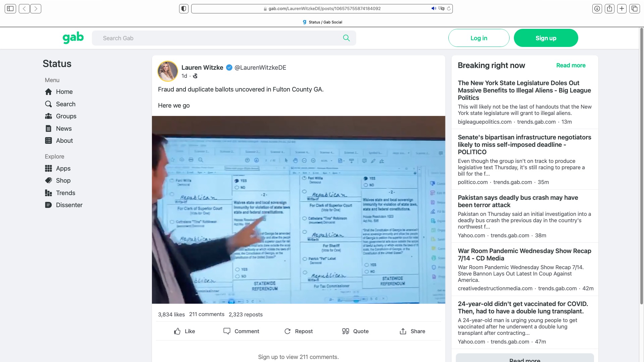Share the post
This screenshot has height=362, width=644.
[412, 331]
